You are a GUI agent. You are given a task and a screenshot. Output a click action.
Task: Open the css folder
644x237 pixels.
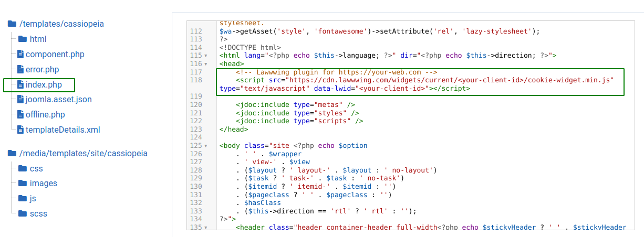click(36, 168)
